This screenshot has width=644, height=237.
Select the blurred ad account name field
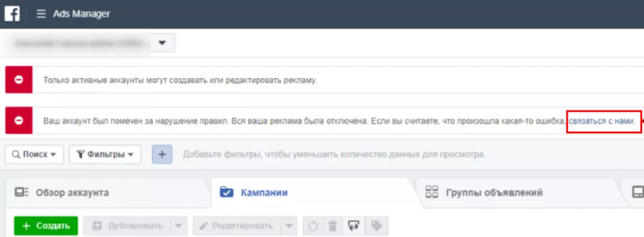(x=78, y=43)
